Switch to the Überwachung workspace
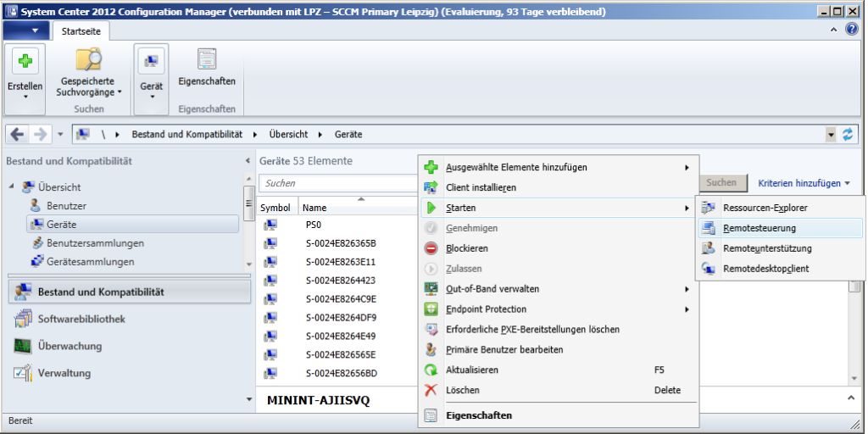 (70, 346)
